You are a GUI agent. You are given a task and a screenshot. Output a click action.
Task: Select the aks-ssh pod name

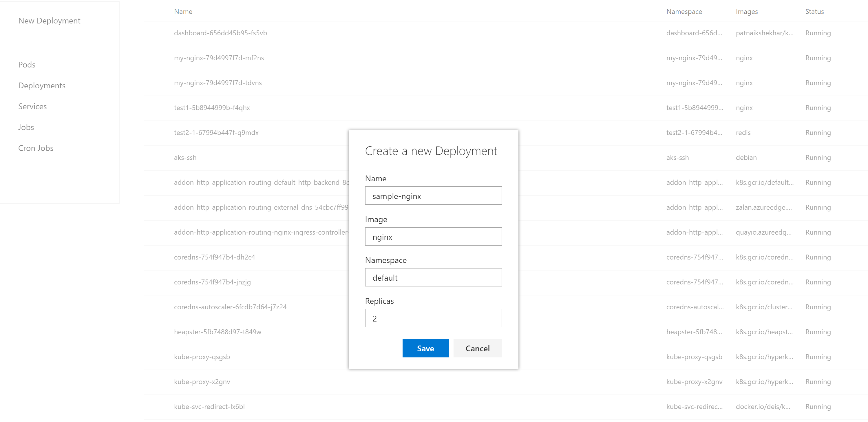tap(185, 157)
